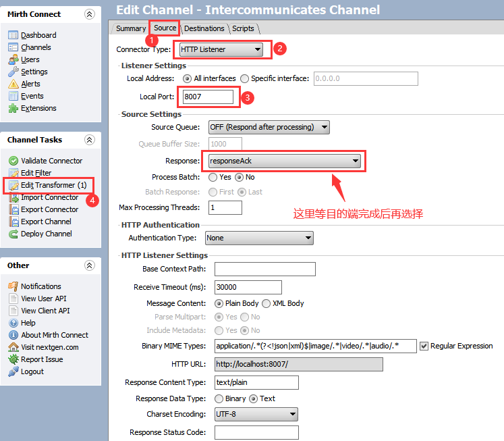
Task: Click the Export Channel disk icon
Action: [x=13, y=222]
